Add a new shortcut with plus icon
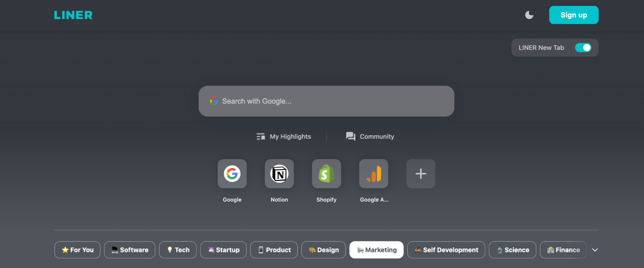644x268 pixels. (x=420, y=174)
